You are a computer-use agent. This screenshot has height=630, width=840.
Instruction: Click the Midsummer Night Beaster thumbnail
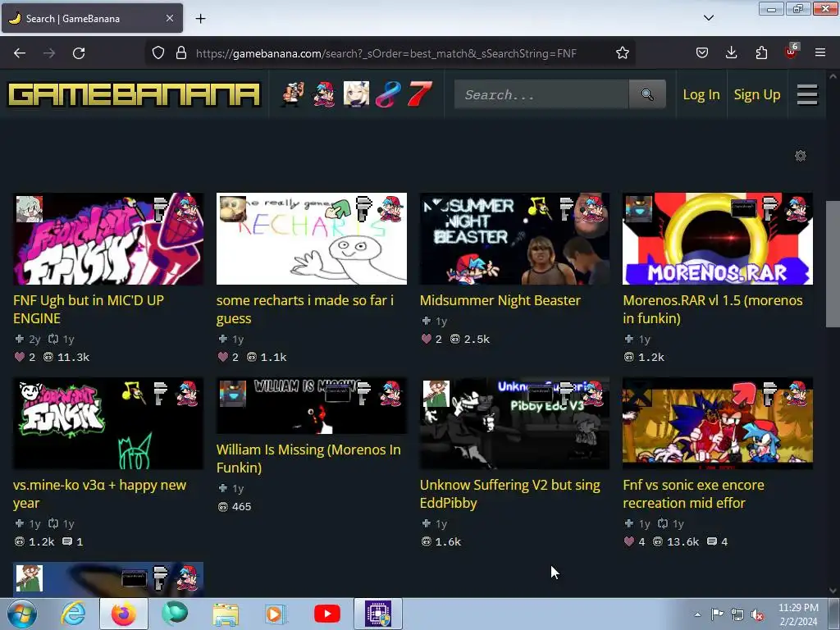click(514, 239)
